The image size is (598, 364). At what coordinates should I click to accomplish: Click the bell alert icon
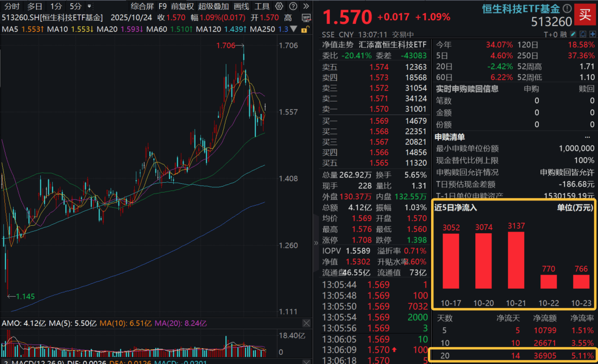581,34
